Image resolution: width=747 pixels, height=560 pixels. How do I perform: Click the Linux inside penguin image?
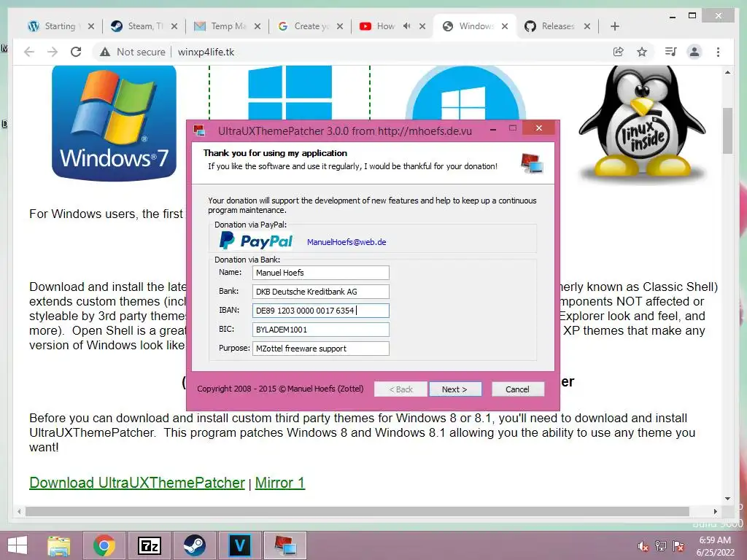click(642, 125)
